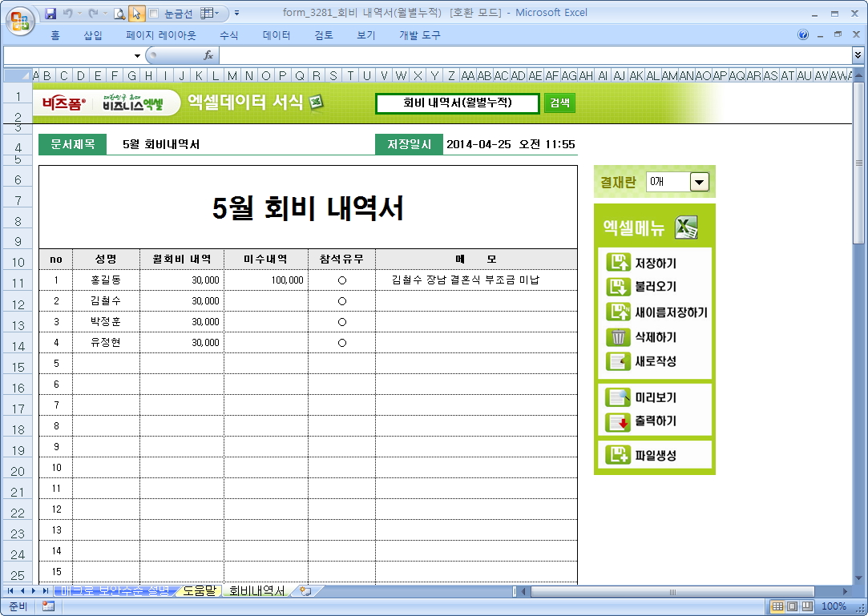Viewport: 868px width, 616px height.
Task: Switch to the 매크로 보안수준 설명 sheet tab
Action: (115, 590)
